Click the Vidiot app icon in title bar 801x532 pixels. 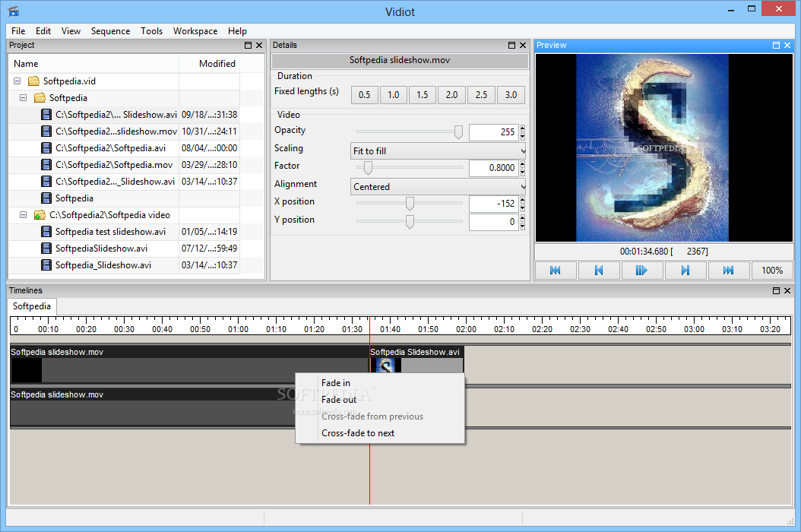pyautogui.click(x=13, y=11)
